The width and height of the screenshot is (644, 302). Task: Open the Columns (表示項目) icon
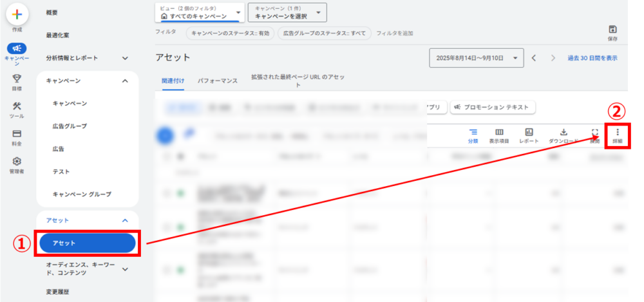coord(499,132)
